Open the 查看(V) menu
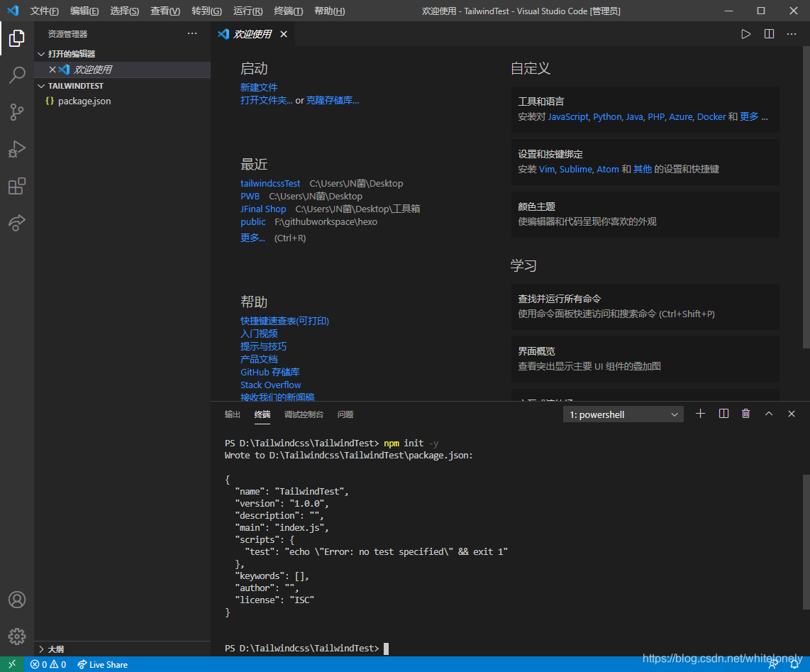Screen dimensions: 810x672 165,11
